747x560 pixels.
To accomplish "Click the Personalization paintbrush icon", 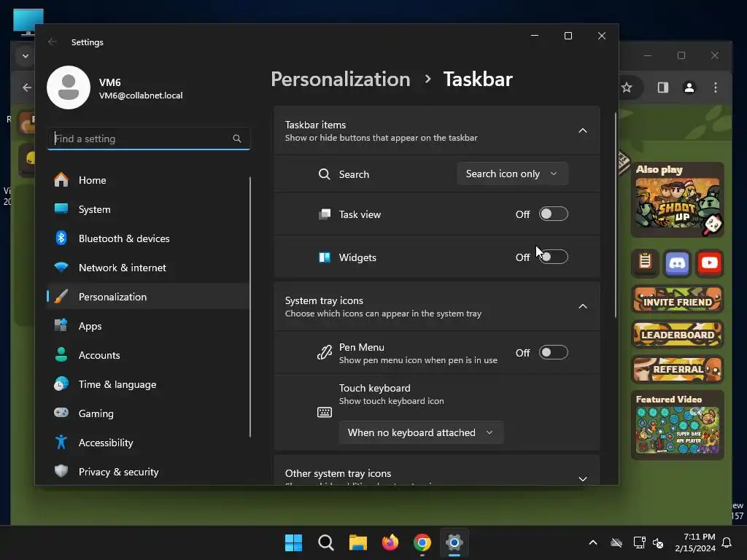I will coord(61,297).
